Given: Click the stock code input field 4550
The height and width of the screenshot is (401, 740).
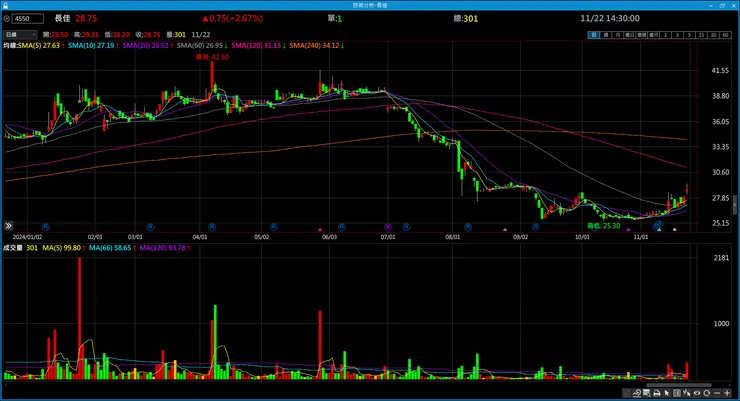Looking at the screenshot, I should 27,19.
